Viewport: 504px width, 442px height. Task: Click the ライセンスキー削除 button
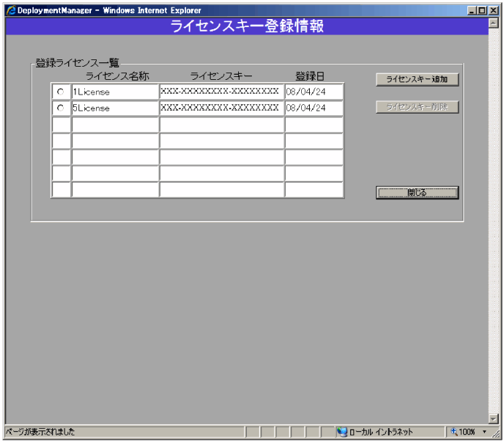tap(417, 107)
